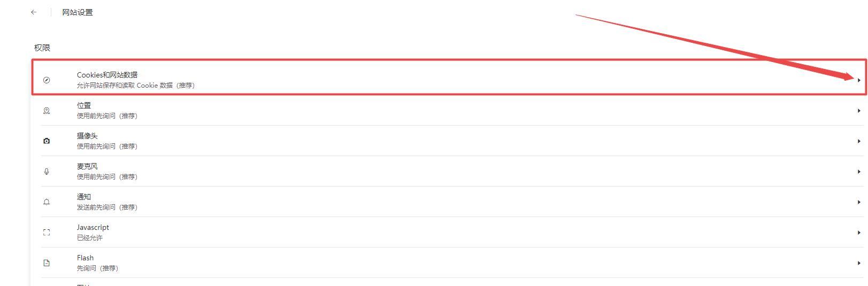Expand Cookies和网站数据 with its right arrow
Viewport: 868px width, 286px height.
click(x=859, y=80)
